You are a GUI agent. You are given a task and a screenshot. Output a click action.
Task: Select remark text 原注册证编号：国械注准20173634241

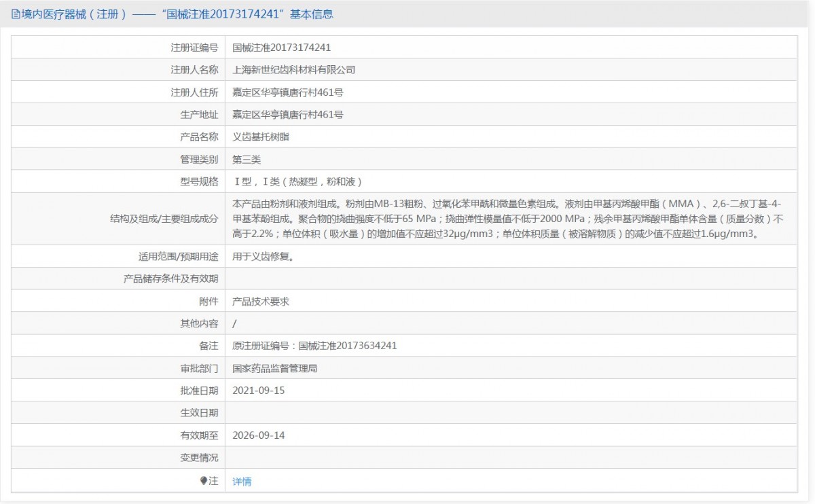pos(314,346)
